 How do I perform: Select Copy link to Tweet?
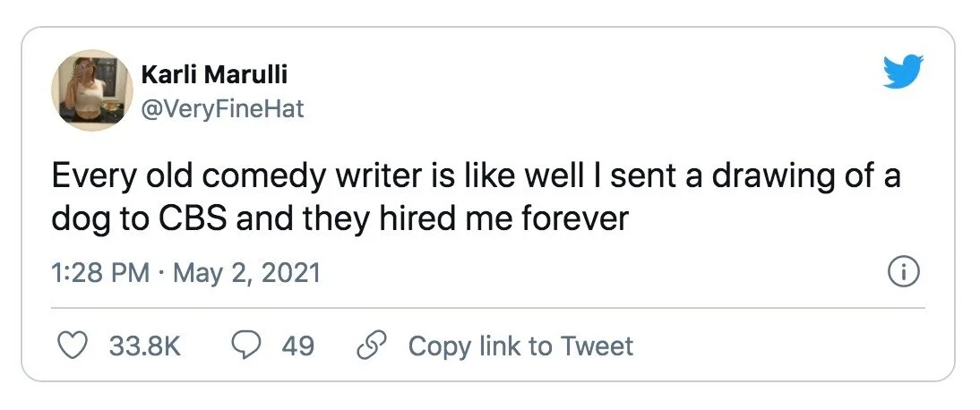pos(520,346)
